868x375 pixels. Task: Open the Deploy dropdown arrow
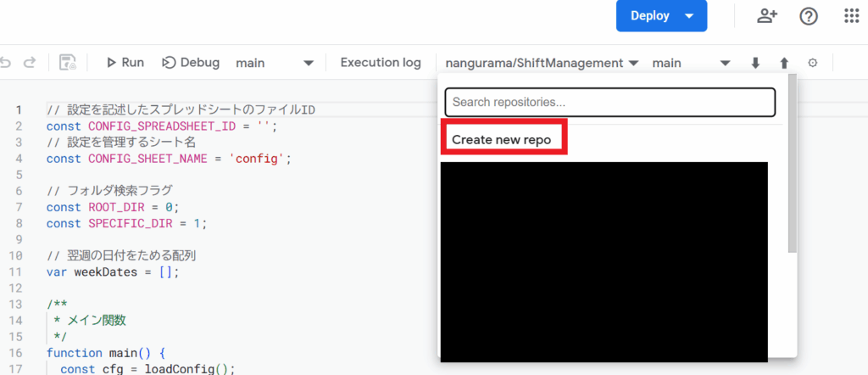point(689,16)
